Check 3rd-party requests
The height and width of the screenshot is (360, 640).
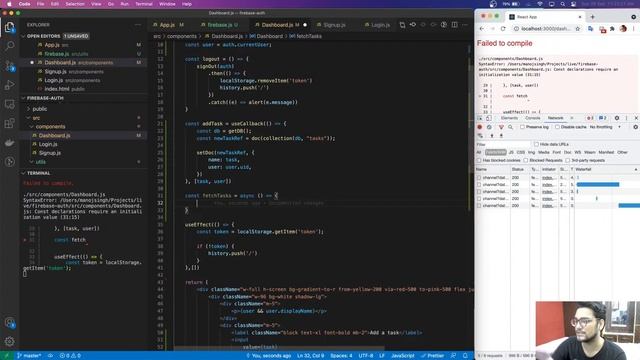click(568, 160)
